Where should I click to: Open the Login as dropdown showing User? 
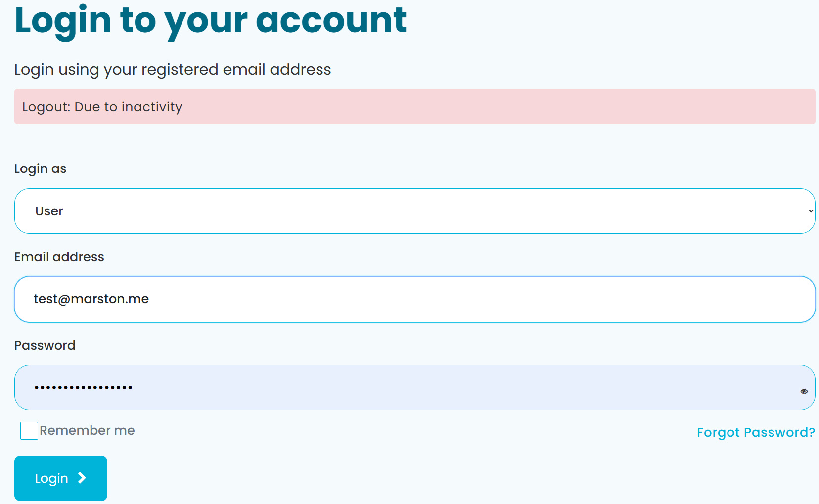coord(415,211)
